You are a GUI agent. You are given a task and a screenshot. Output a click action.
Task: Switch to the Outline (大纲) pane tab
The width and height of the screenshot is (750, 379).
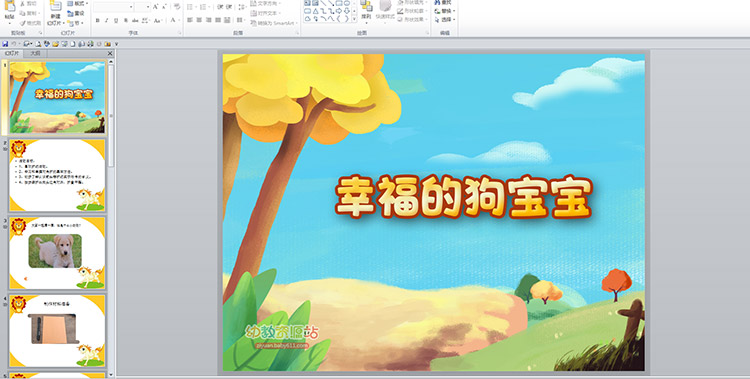click(x=35, y=54)
